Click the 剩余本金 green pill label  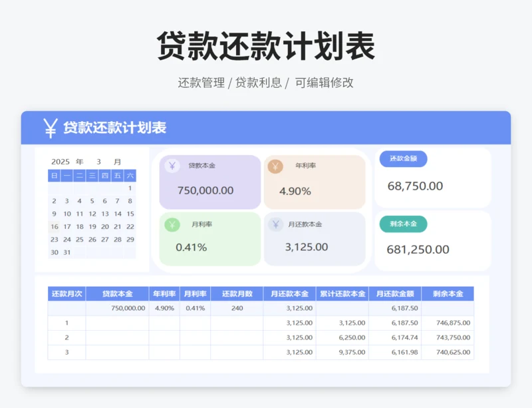[403, 224]
